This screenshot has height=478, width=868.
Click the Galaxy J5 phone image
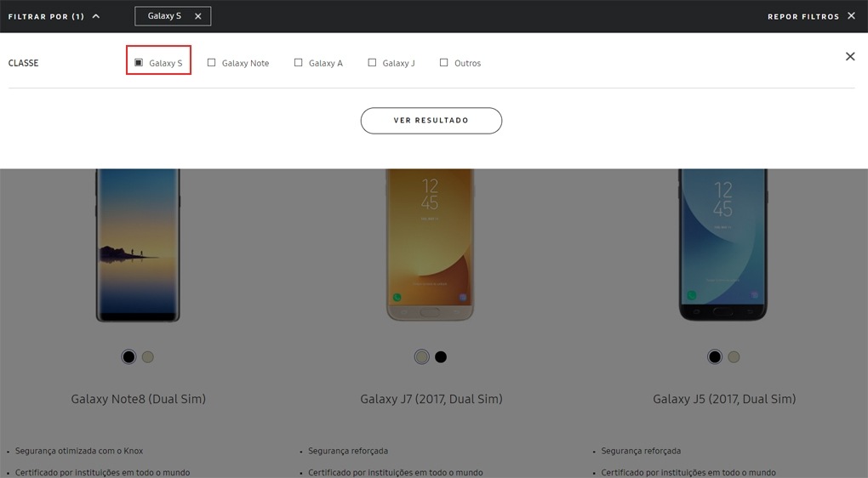[x=723, y=245]
